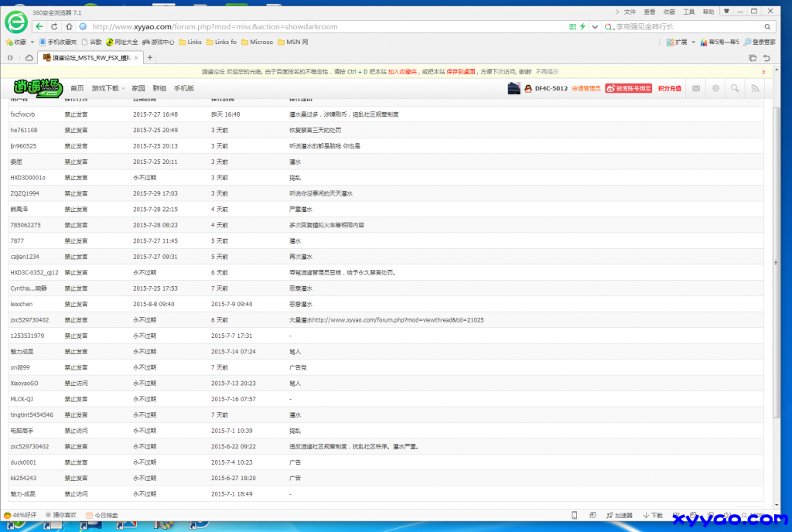This screenshot has height=532, width=792.
Task: Click the 逍遥社区 forum logo
Action: click(x=37, y=88)
